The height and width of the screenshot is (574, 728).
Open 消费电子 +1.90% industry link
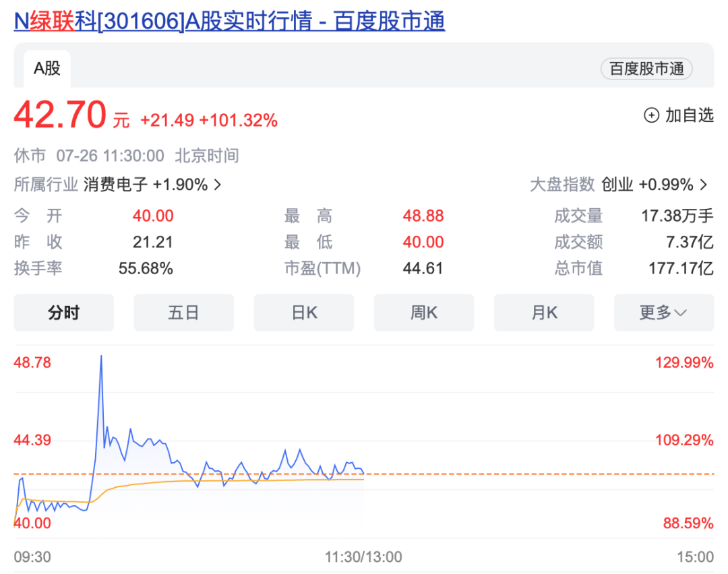(x=145, y=185)
